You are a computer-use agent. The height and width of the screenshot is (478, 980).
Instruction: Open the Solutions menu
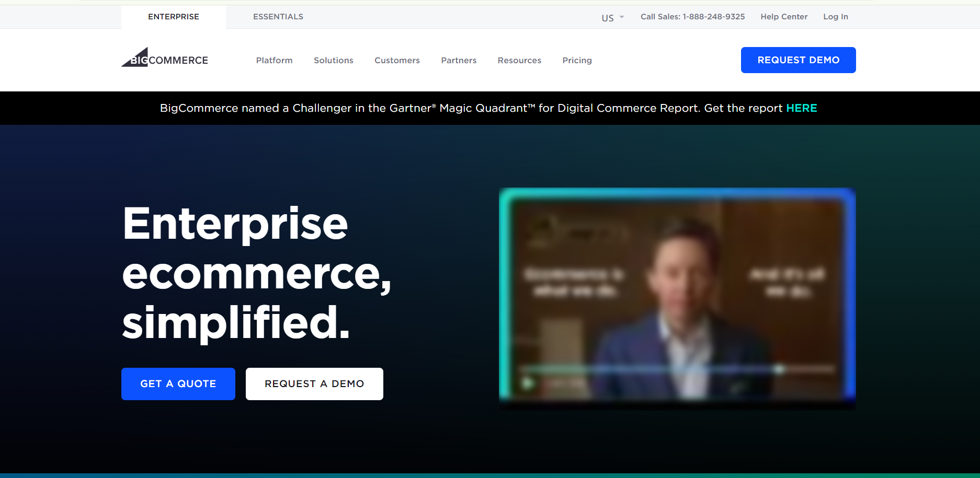334,60
